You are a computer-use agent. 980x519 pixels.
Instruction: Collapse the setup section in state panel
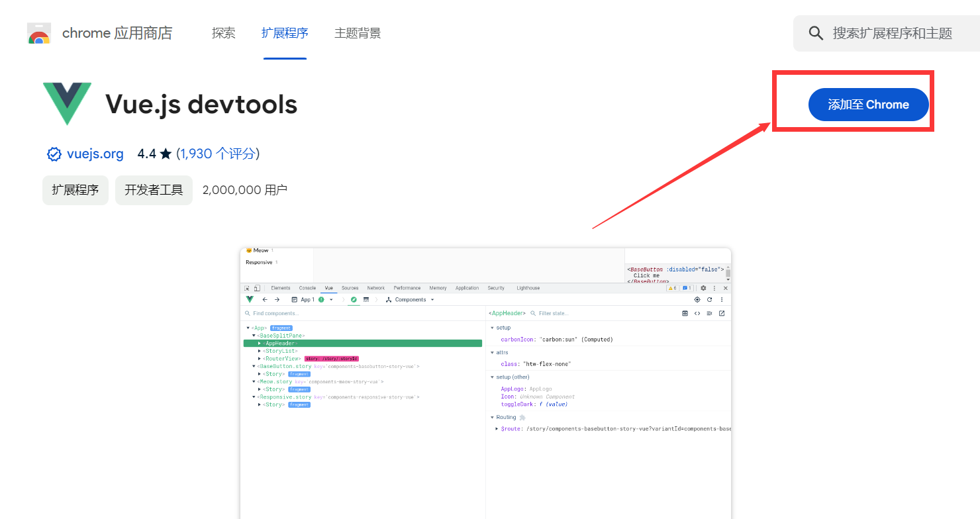click(x=493, y=328)
